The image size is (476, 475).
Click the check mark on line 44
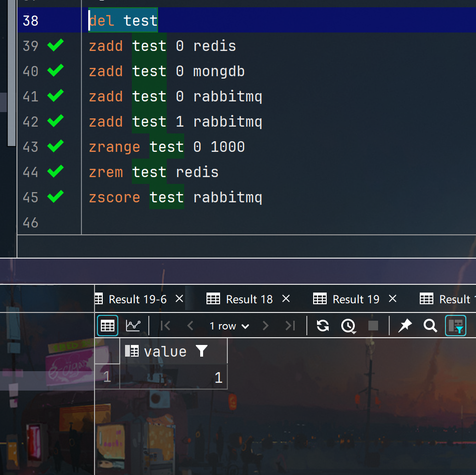tap(56, 171)
